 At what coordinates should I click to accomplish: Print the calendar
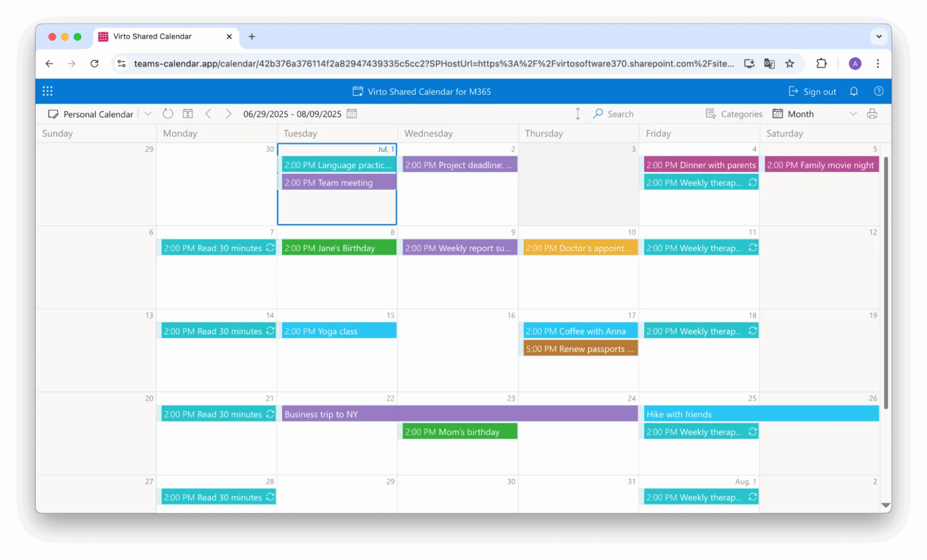[x=873, y=113]
